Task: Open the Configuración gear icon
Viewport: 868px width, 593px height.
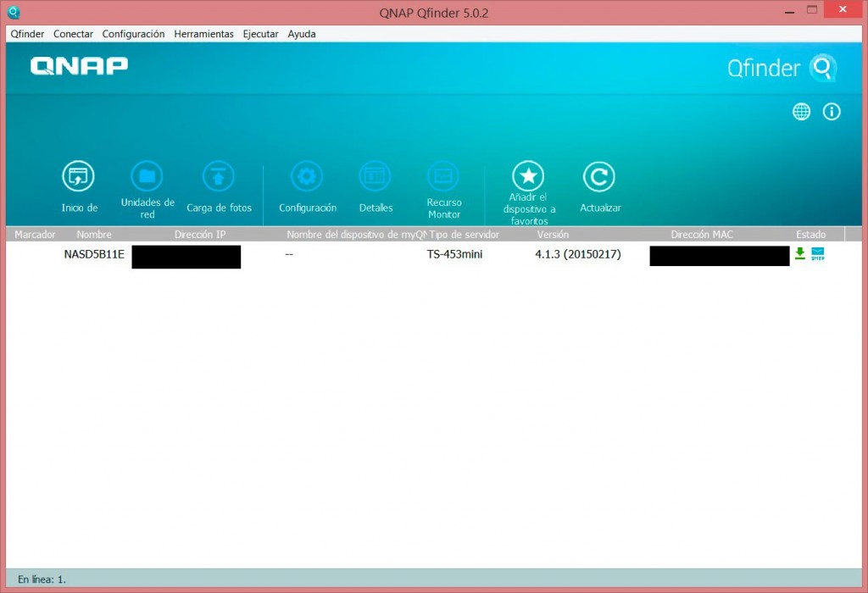Action: tap(307, 176)
